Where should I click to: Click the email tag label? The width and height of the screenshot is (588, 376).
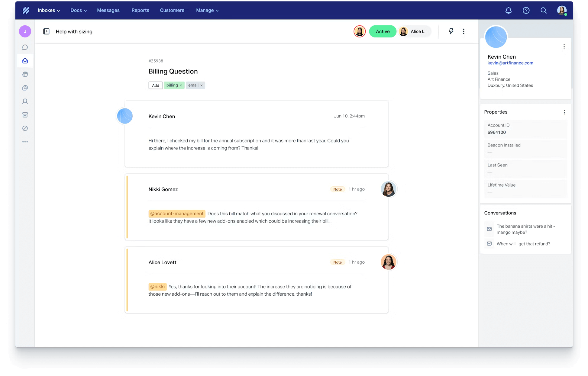point(193,85)
